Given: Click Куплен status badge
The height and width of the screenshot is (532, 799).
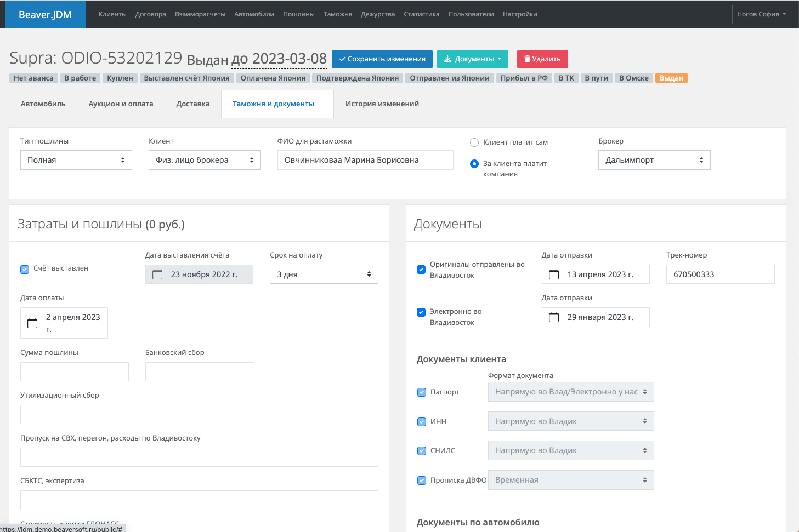Looking at the screenshot, I should (x=120, y=78).
